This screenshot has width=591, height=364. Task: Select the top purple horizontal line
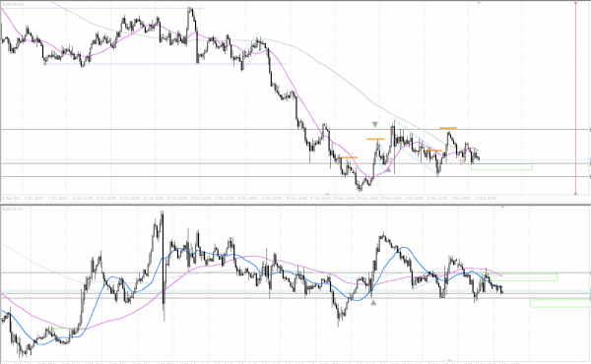(101, 8)
